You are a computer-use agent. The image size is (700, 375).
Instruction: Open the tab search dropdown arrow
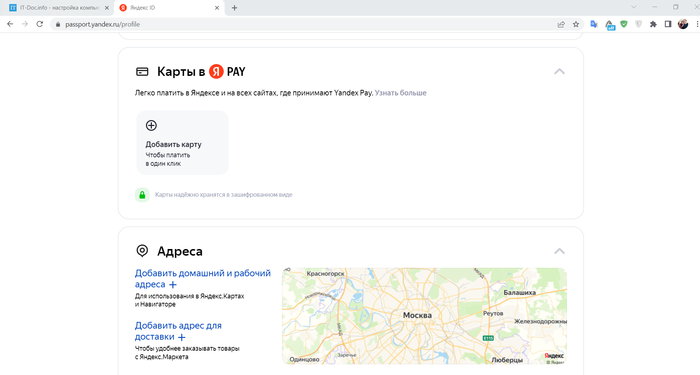[x=633, y=7]
